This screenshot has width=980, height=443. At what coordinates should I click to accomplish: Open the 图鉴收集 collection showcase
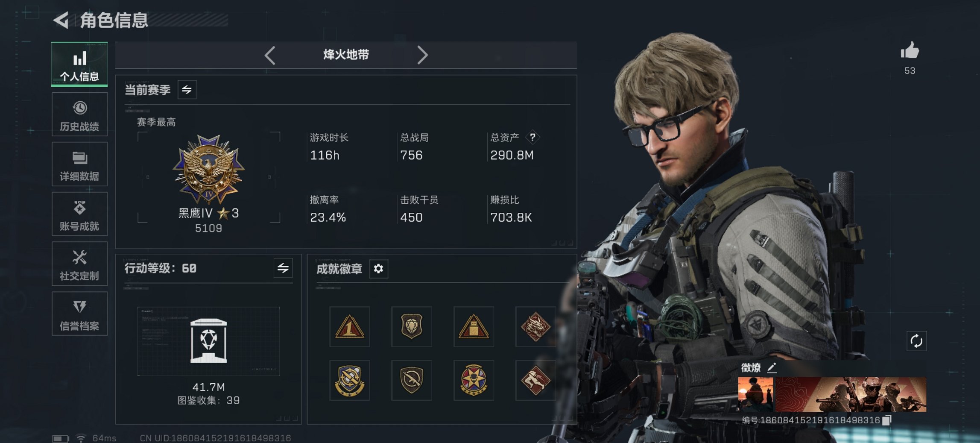pos(208,341)
